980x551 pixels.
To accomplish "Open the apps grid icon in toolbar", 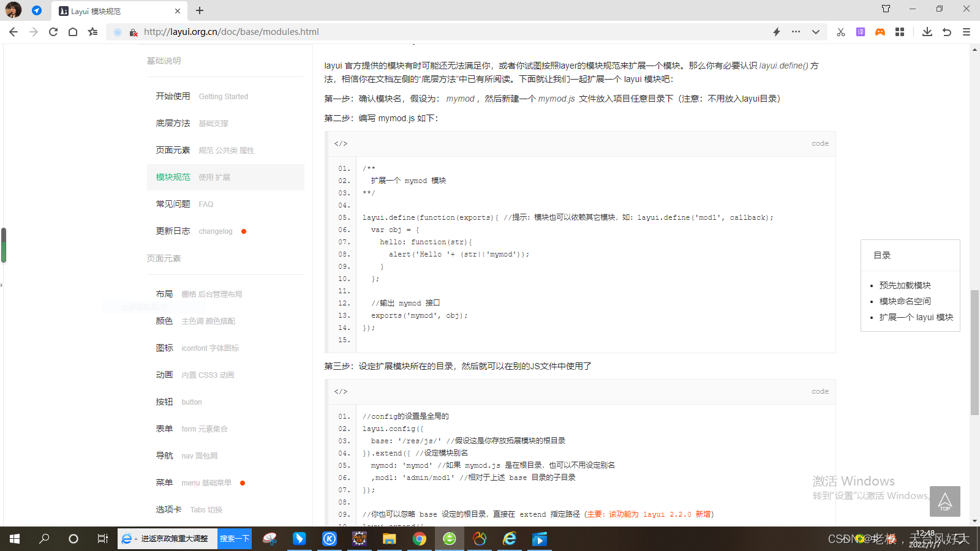I will [900, 32].
